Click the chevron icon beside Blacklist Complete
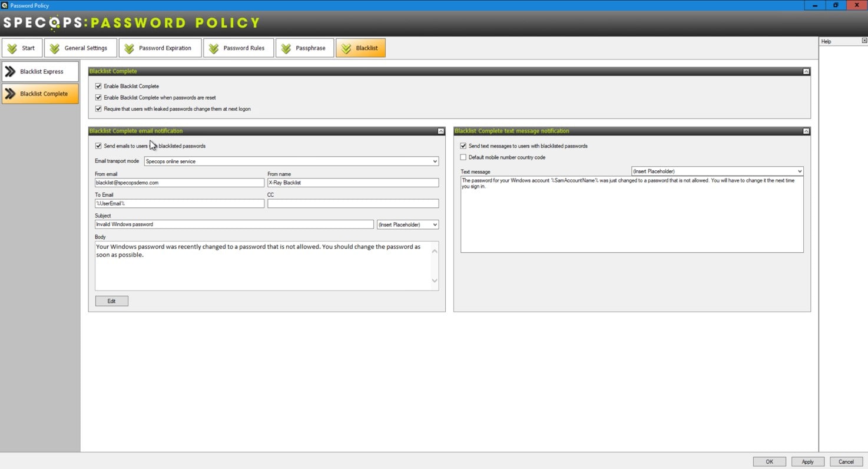This screenshot has width=868, height=469. pyautogui.click(x=11, y=94)
